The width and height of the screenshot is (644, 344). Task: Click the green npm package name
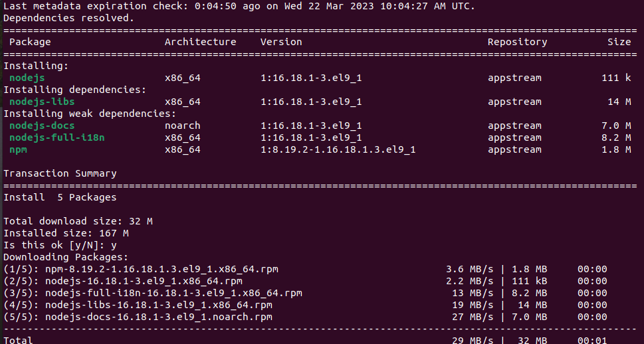18,149
